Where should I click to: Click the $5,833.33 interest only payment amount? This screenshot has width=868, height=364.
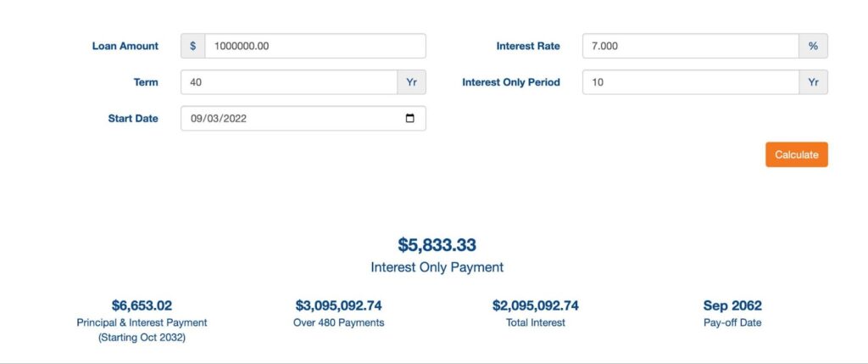(437, 245)
